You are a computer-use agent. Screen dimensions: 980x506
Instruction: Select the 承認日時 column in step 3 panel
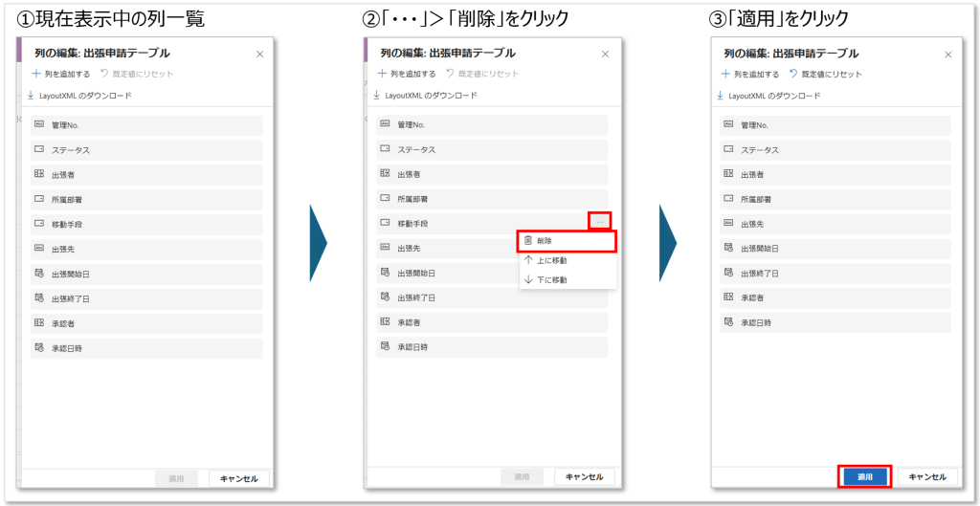[x=835, y=323]
